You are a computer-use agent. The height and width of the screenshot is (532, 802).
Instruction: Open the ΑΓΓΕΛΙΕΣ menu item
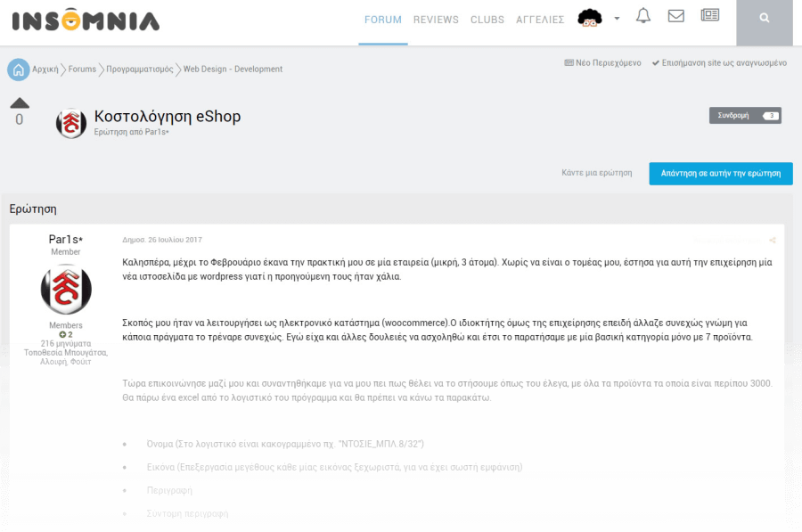540,20
